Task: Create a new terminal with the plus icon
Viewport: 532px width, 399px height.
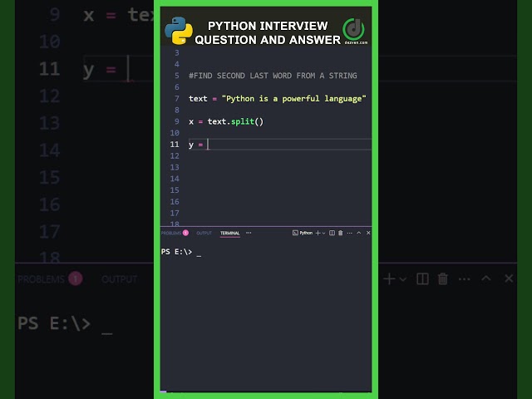Action: pyautogui.click(x=318, y=233)
